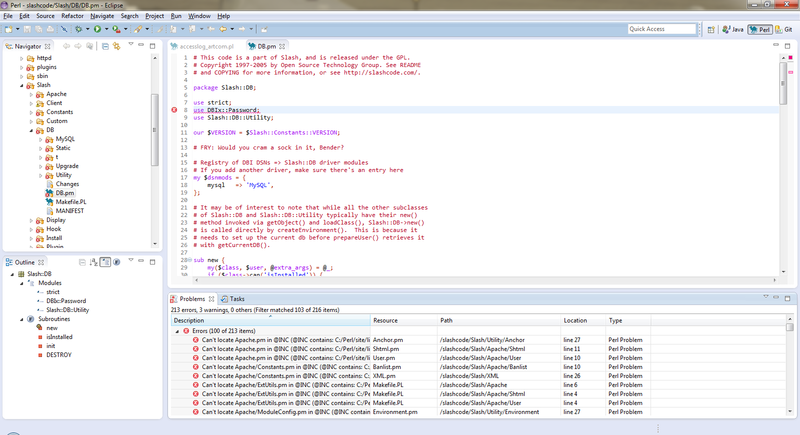This screenshot has height=435, width=800.
Task: Click the New file toolbar icon
Action: (x=9, y=29)
